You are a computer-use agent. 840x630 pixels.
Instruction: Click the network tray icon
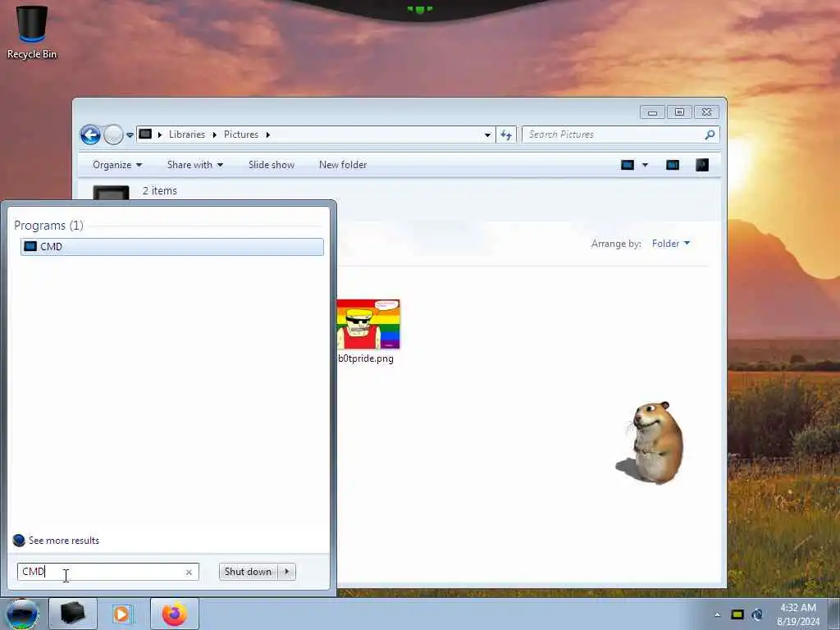pyautogui.click(x=757, y=614)
